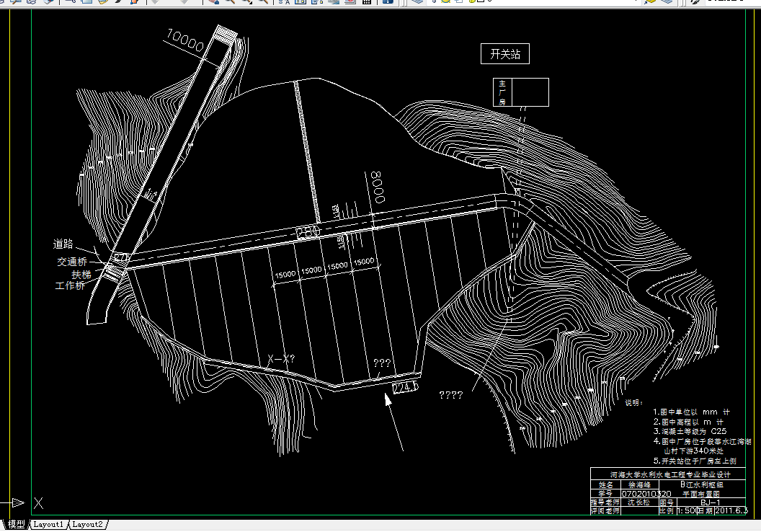The width and height of the screenshot is (761, 532).
Task: Select note 3 mentioning C25
Action: [690, 431]
